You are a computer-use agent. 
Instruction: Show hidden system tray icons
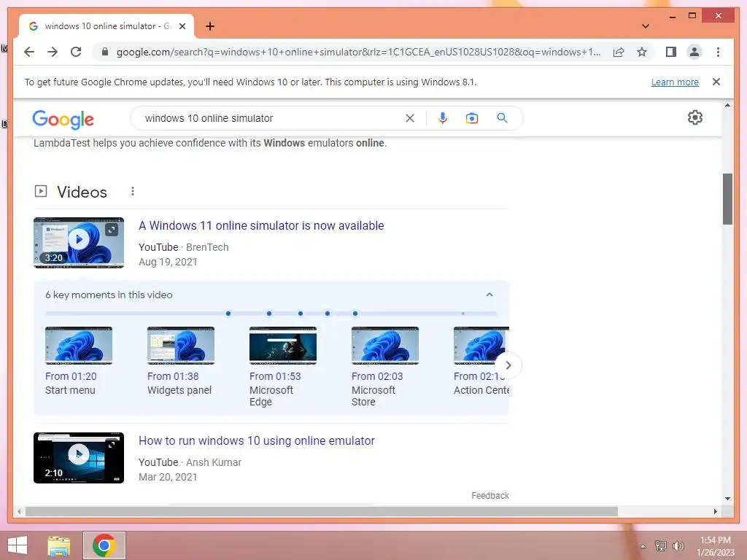click(643, 546)
